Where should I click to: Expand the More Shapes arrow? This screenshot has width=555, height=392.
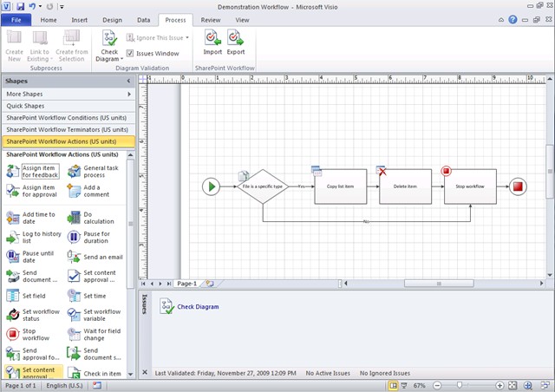[129, 94]
